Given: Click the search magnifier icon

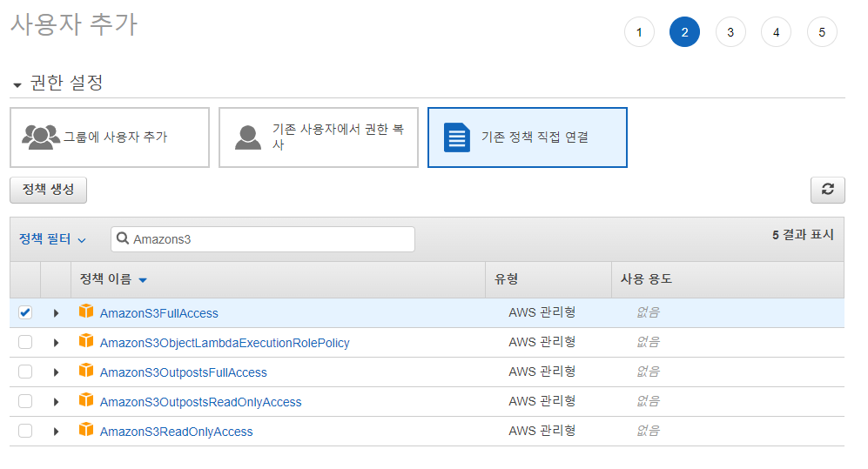Looking at the screenshot, I should pyautogui.click(x=123, y=238).
